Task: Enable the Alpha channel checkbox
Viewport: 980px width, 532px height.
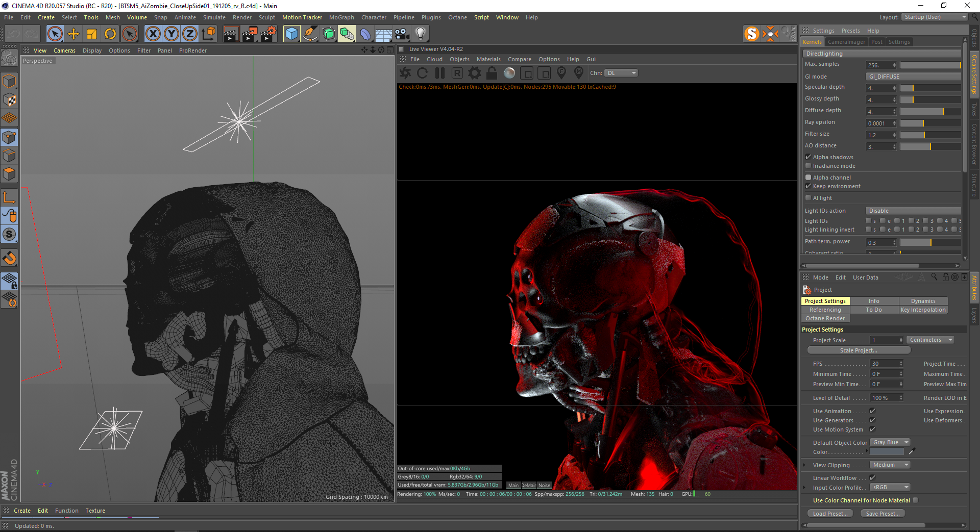Action: tap(808, 178)
